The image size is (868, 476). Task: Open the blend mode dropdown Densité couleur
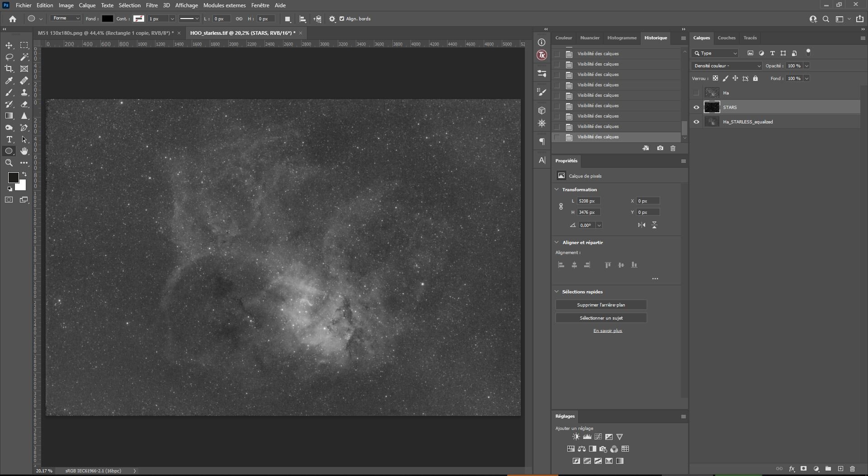[726, 66]
